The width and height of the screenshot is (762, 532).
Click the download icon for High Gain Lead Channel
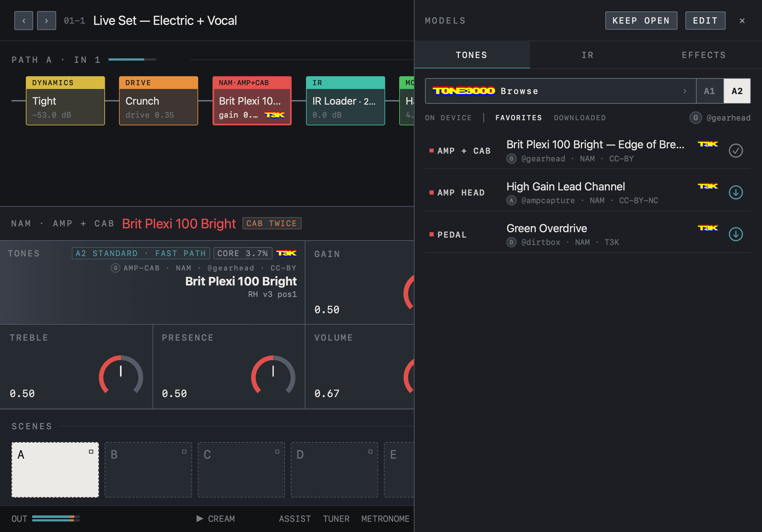point(736,192)
